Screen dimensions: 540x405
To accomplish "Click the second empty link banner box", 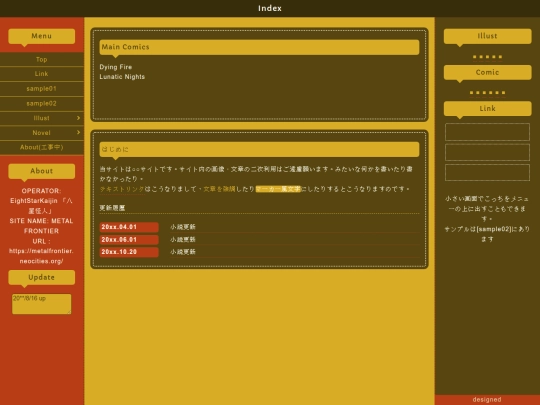I will coord(487,152).
